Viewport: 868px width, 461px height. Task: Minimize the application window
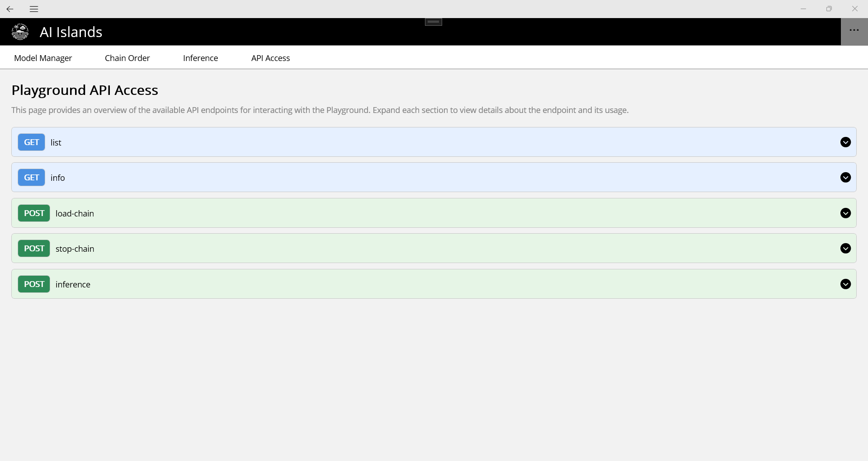pyautogui.click(x=803, y=9)
